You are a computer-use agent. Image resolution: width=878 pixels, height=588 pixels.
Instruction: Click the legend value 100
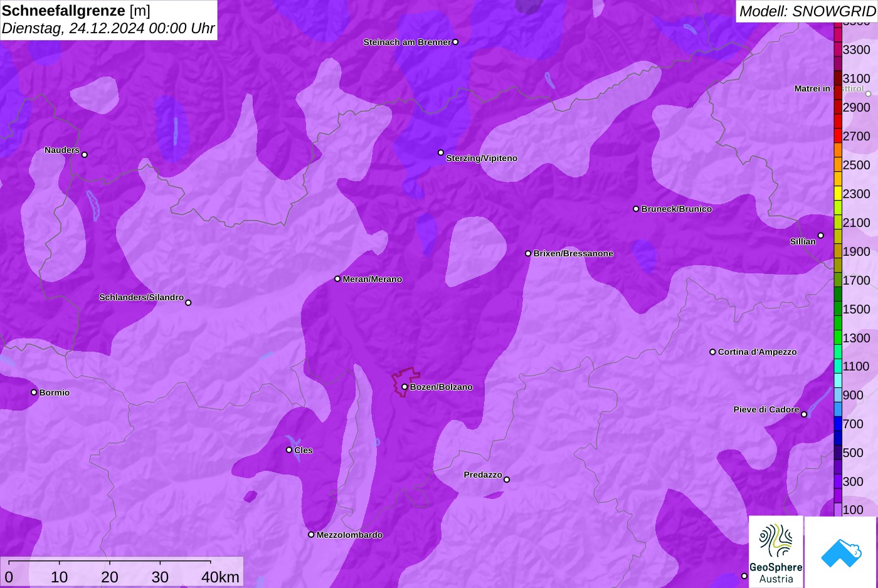(x=853, y=510)
